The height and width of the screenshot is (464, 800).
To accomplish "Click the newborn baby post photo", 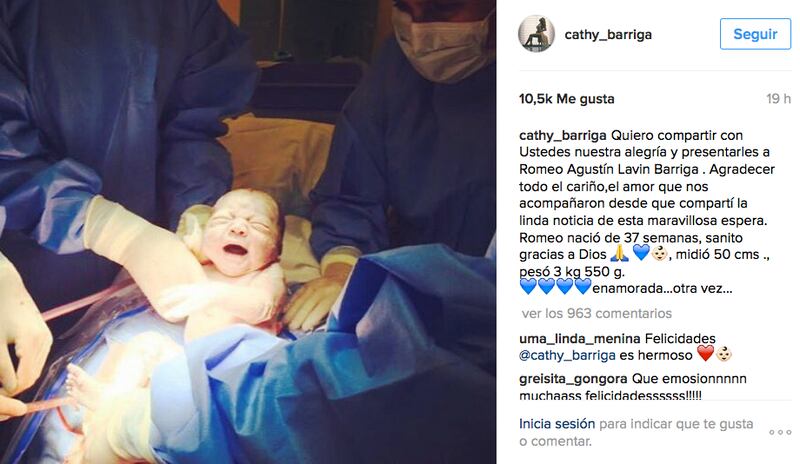I will [248, 232].
